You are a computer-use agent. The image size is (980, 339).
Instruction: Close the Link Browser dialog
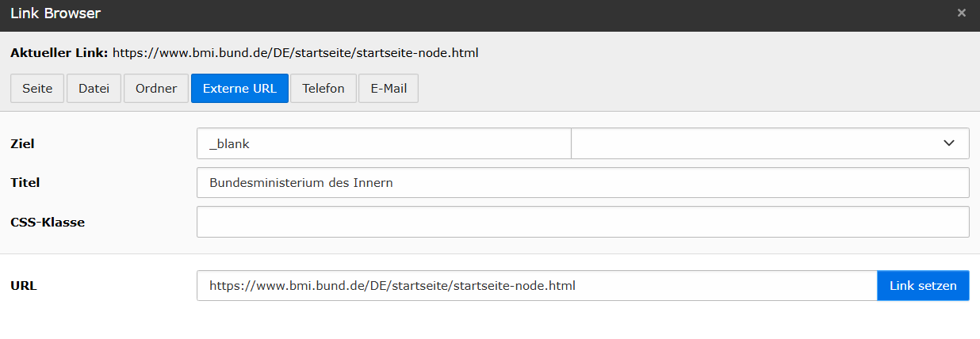(961, 13)
